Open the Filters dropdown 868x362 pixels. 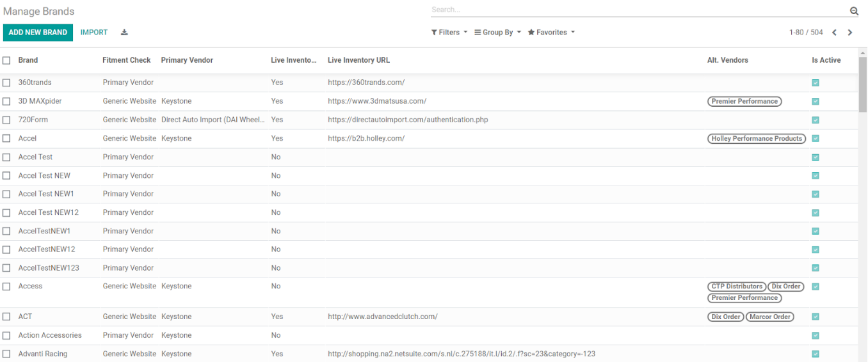click(x=449, y=33)
